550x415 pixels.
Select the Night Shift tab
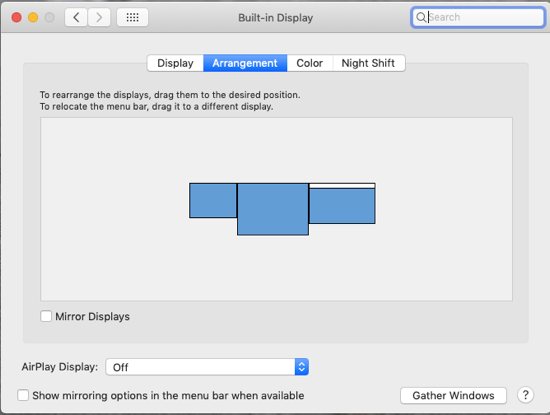(368, 63)
